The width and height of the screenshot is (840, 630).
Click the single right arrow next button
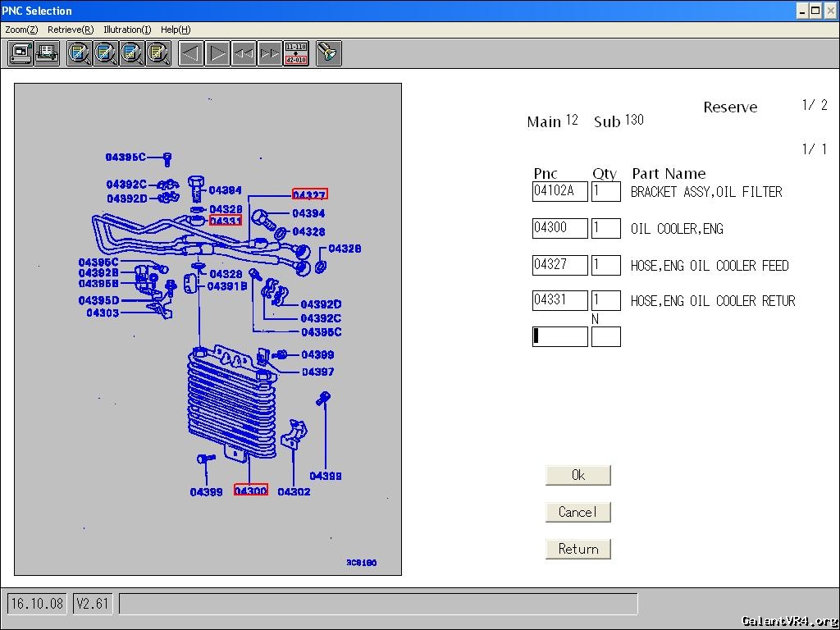coord(217,53)
